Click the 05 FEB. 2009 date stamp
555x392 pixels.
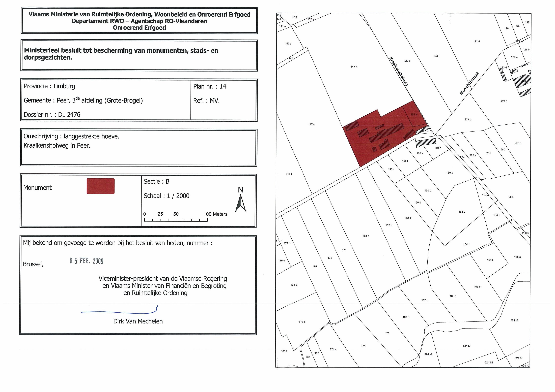tap(87, 261)
